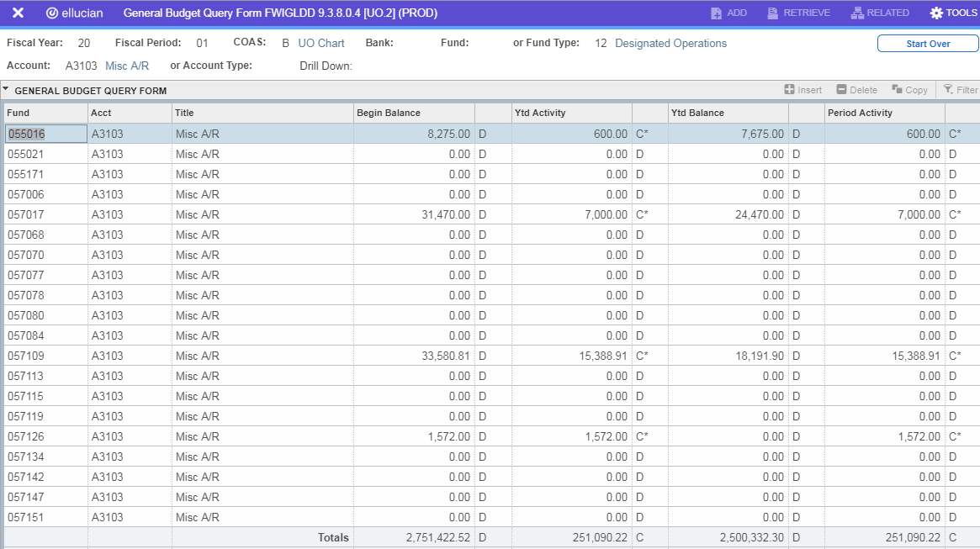Open the TOOLS gear menu
This screenshot has height=549, width=980.
[936, 13]
